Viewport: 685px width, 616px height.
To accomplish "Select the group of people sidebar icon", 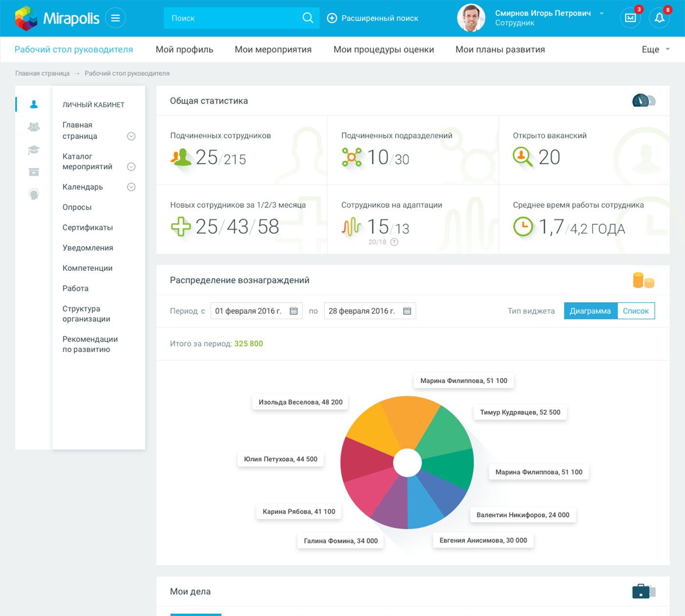I will pos(34,127).
